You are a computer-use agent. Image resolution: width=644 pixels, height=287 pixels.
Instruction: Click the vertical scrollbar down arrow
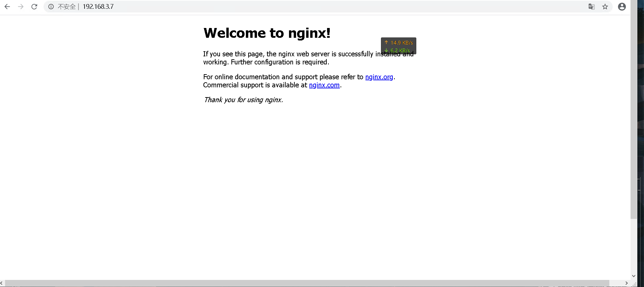pyautogui.click(x=634, y=276)
